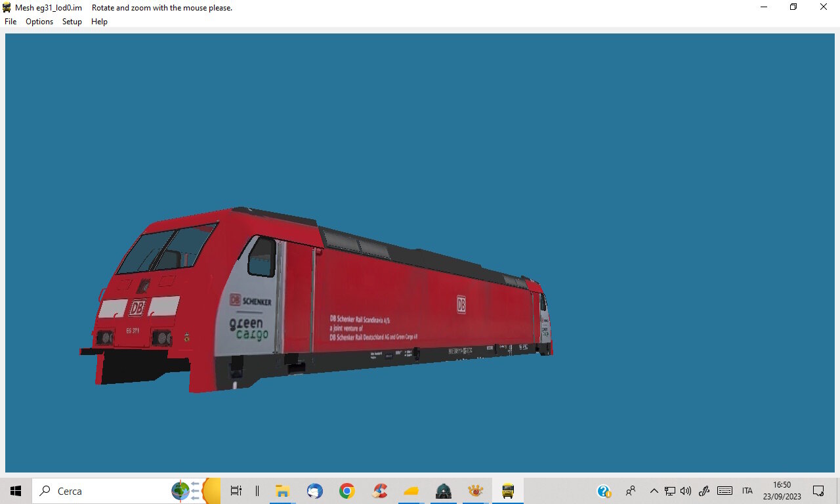
Task: Switch the ITA input language indicator
Action: coord(747,491)
